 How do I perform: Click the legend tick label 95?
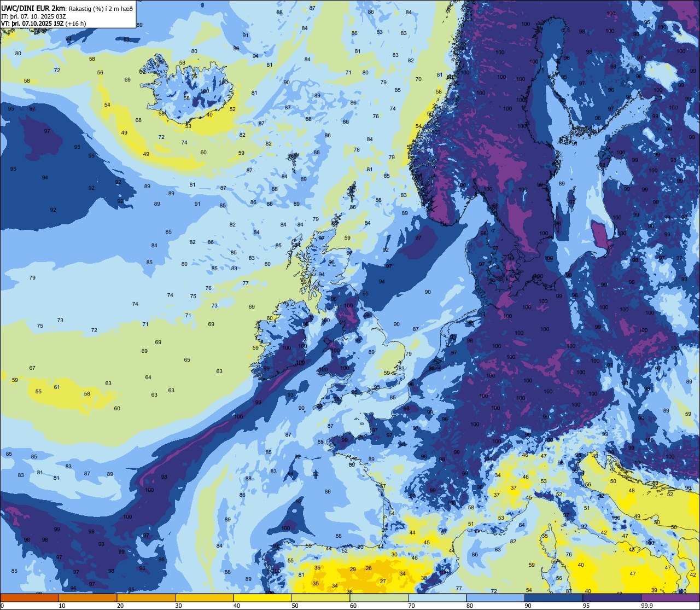tap(586, 606)
